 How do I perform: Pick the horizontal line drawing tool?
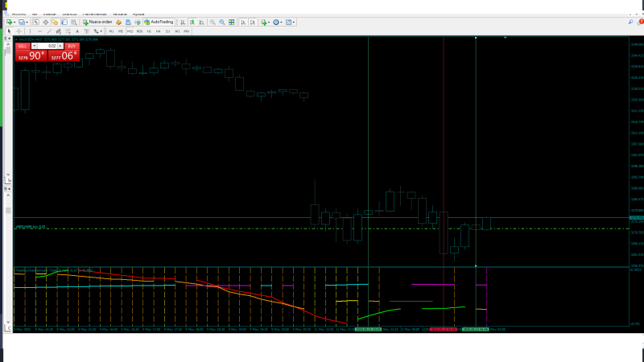(x=39, y=31)
